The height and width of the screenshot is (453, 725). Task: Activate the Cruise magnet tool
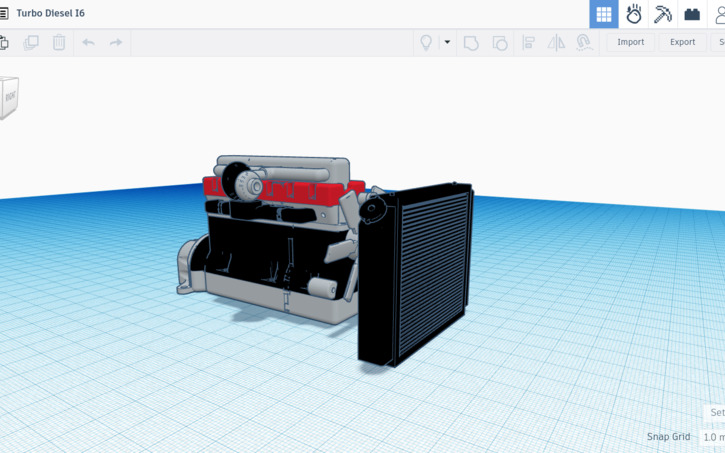[x=584, y=43]
